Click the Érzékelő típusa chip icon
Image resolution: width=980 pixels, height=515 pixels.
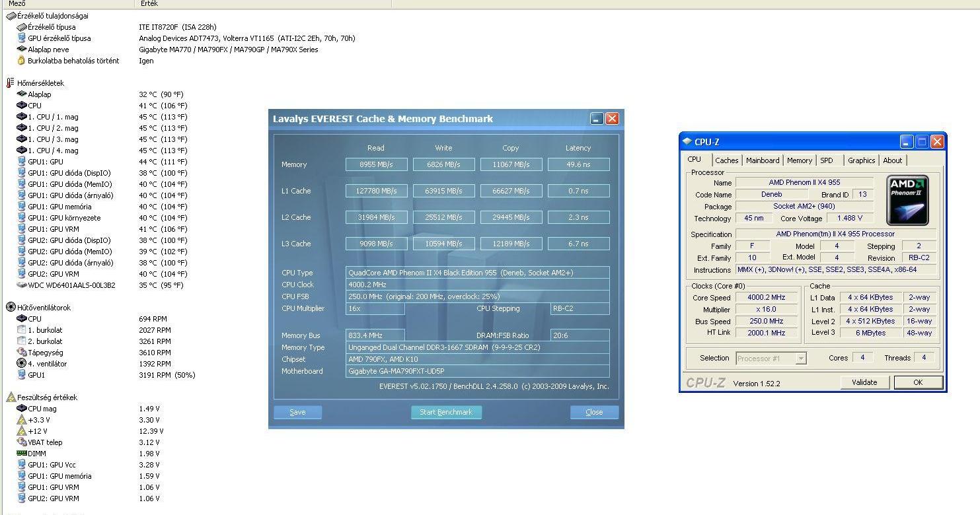pos(22,27)
